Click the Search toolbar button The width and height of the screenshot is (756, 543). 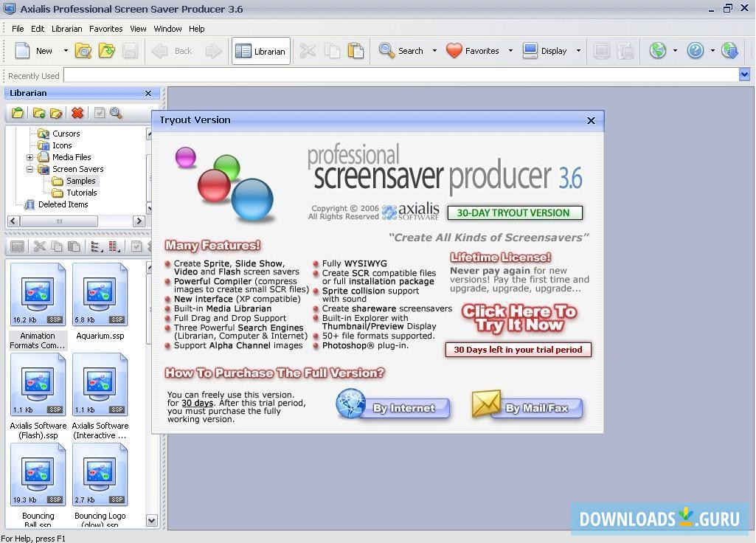[401, 51]
